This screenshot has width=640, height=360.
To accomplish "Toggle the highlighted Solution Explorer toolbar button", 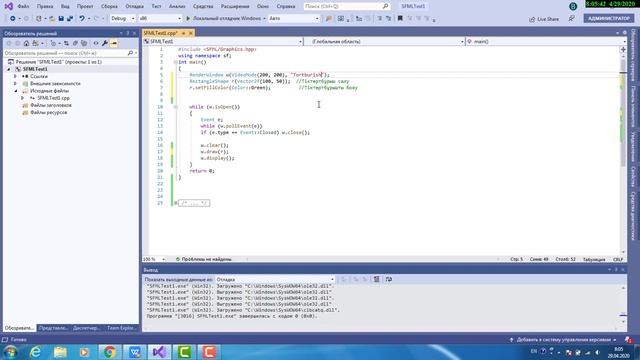I will pyautogui.click(x=114, y=43).
